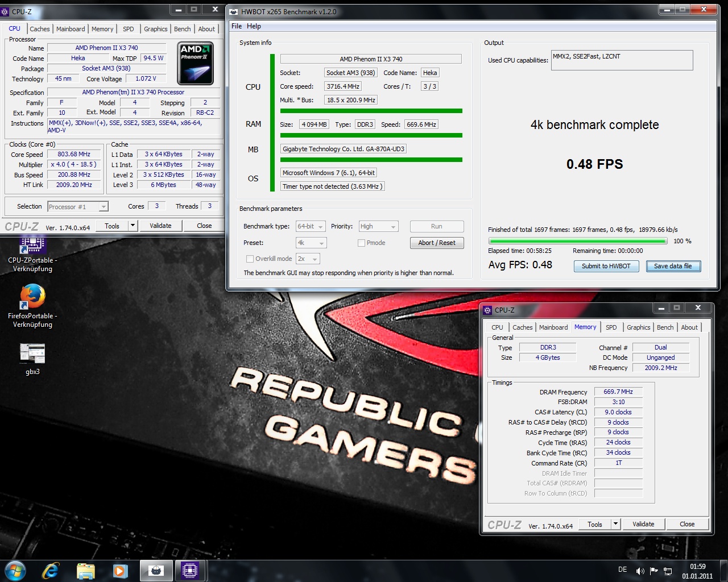Viewport: 728px width, 582px height.
Task: Click the Save data file button
Action: (x=673, y=266)
